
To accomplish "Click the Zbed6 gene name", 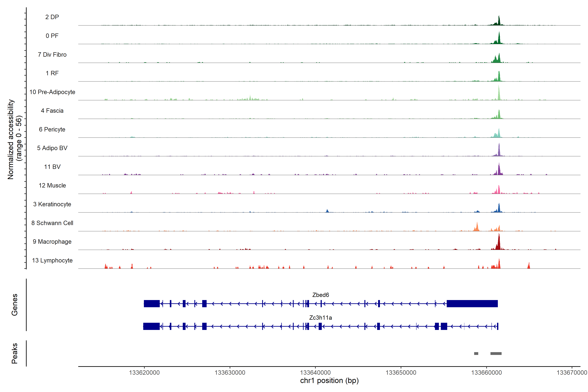I will coord(320,295).
